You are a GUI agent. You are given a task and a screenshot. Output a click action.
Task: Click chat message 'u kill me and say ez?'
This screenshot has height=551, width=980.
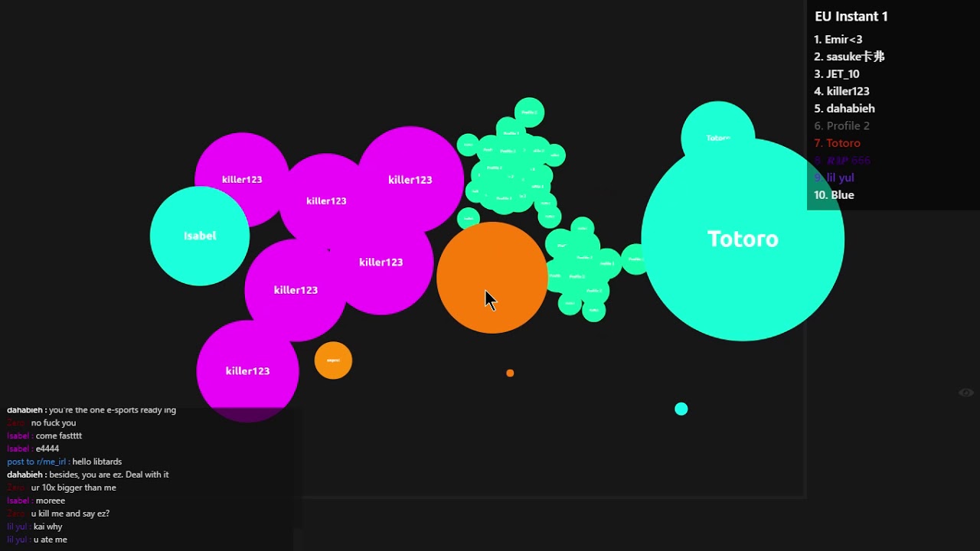70,514
